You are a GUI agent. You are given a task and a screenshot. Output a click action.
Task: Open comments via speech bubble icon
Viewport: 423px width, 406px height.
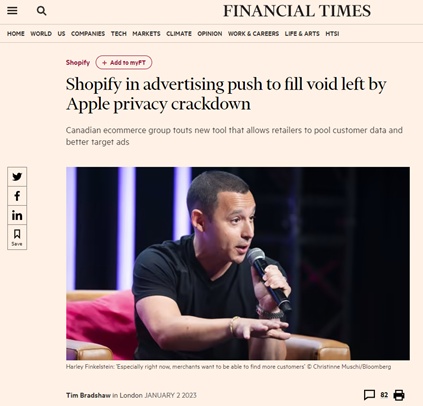point(369,395)
